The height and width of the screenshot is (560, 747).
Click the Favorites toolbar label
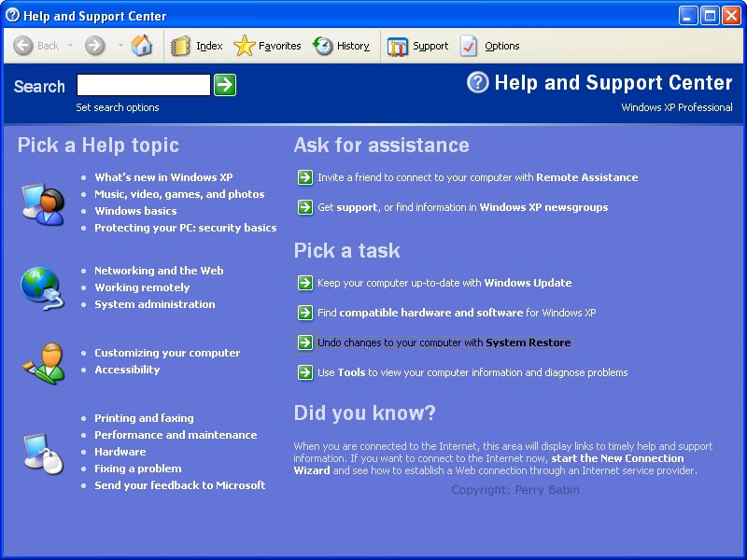tap(279, 46)
